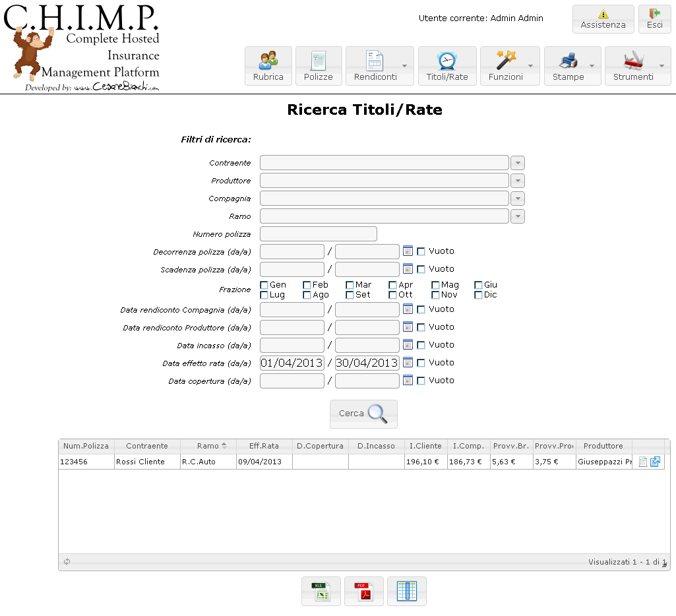Expand the Stampe dropdown arrow
The image size is (676, 616).
click(x=592, y=66)
